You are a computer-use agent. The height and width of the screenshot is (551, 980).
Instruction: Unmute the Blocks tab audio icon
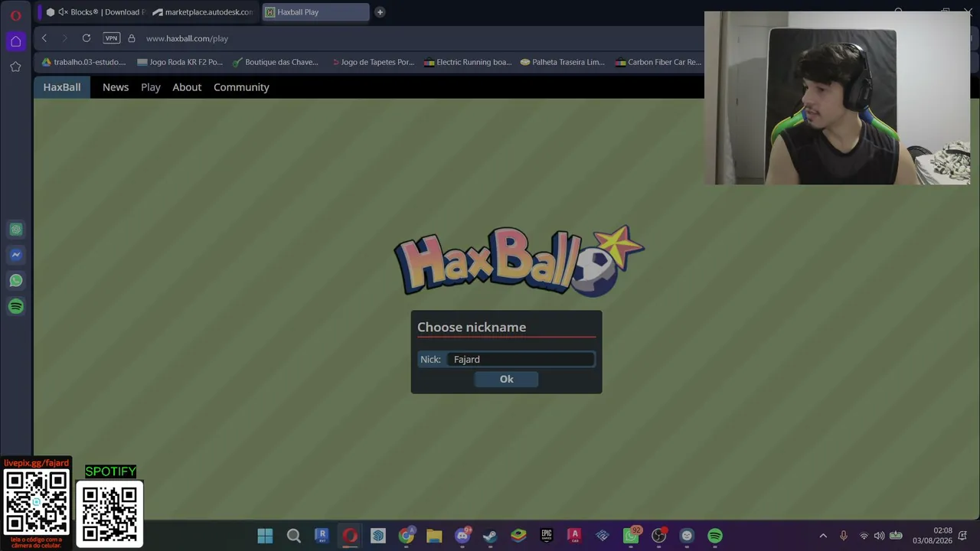(x=63, y=12)
